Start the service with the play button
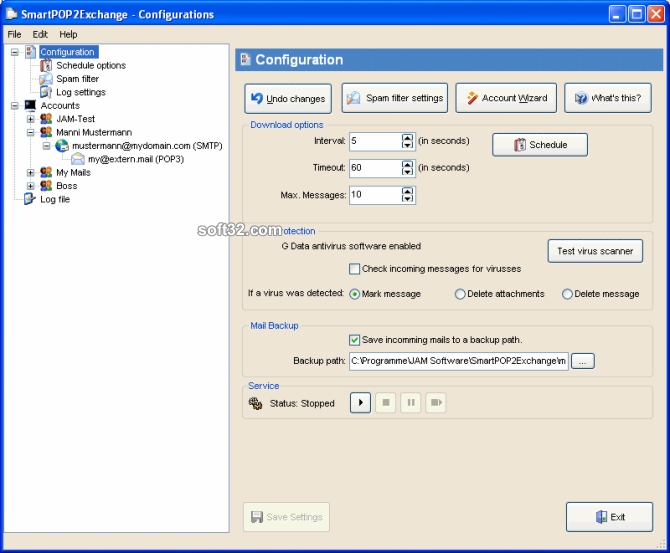The height and width of the screenshot is (553, 670). 360,403
